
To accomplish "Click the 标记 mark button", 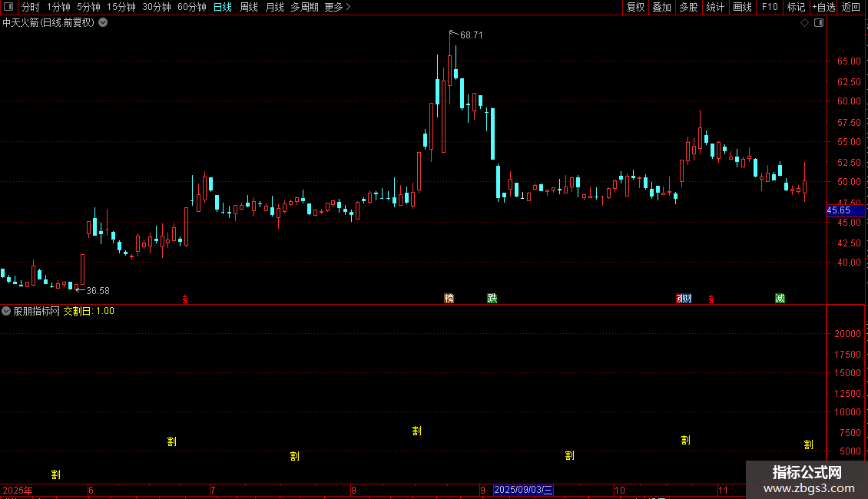I will tap(796, 7).
